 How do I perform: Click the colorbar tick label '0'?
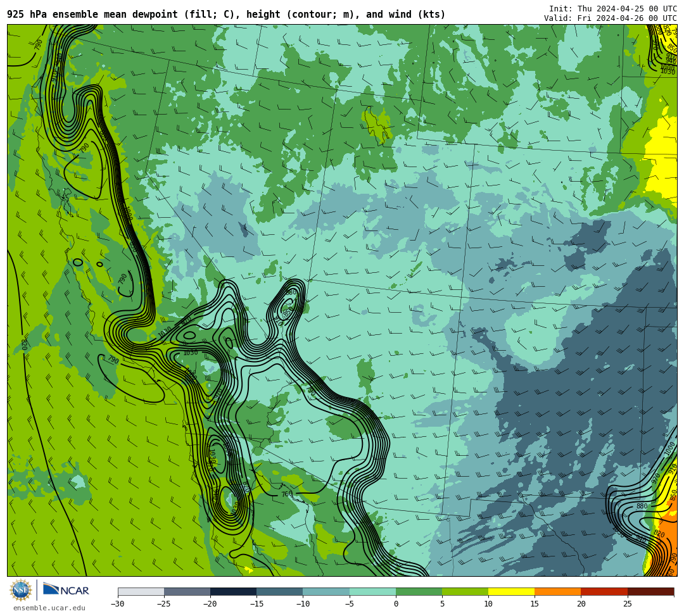pyautogui.click(x=396, y=604)
